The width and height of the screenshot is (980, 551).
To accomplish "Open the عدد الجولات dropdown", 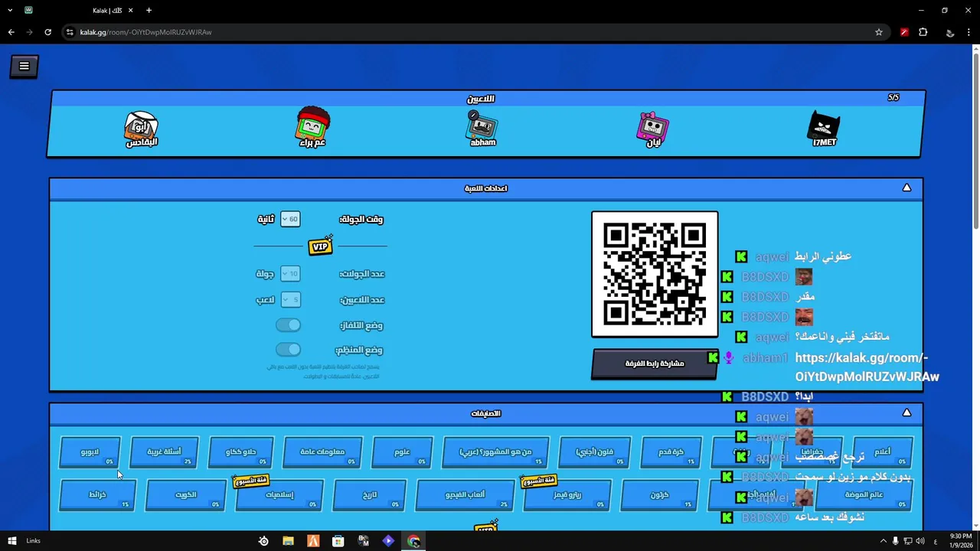I will click(x=290, y=274).
